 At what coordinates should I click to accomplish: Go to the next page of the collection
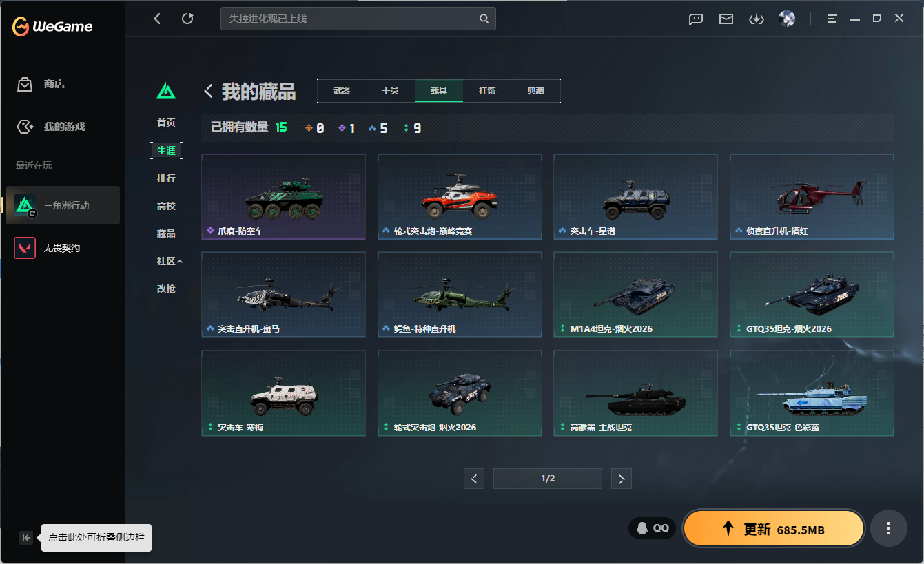(x=622, y=479)
